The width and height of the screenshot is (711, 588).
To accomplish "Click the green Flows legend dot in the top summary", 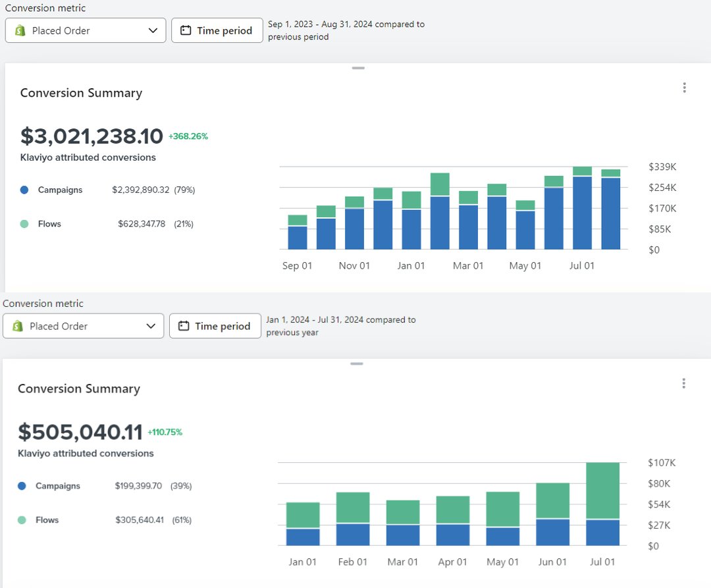I will (24, 223).
